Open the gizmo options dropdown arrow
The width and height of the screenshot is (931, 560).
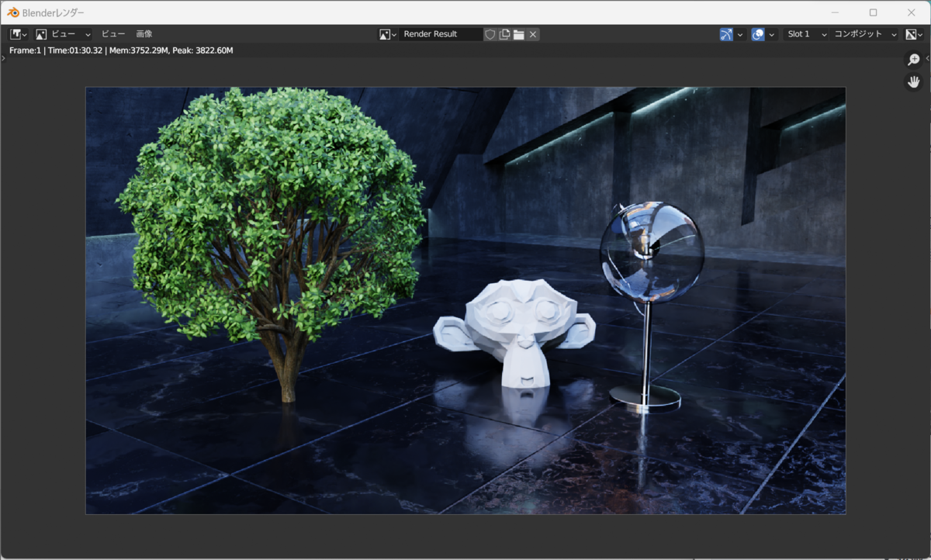tap(740, 34)
